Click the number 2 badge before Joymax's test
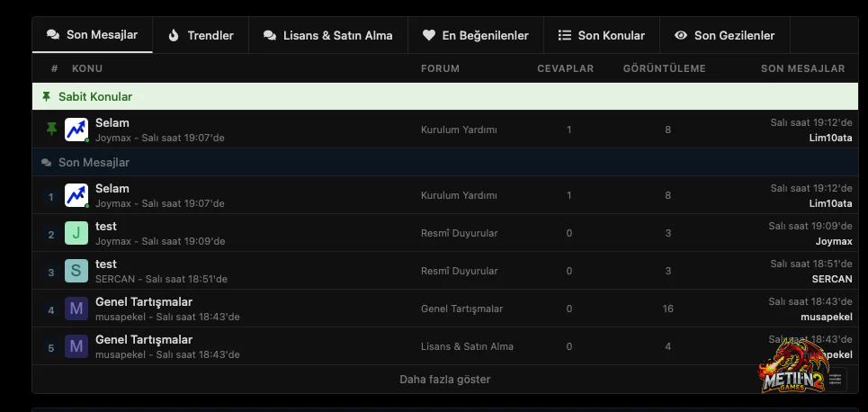 pyautogui.click(x=51, y=234)
